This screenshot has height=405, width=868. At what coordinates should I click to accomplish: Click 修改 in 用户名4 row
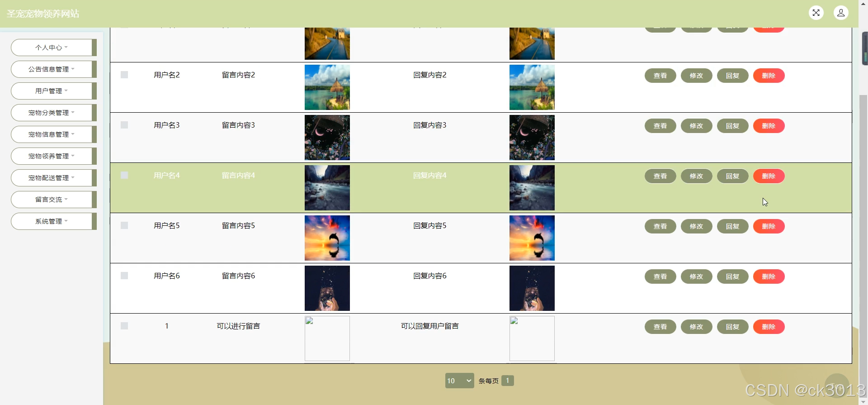click(696, 176)
